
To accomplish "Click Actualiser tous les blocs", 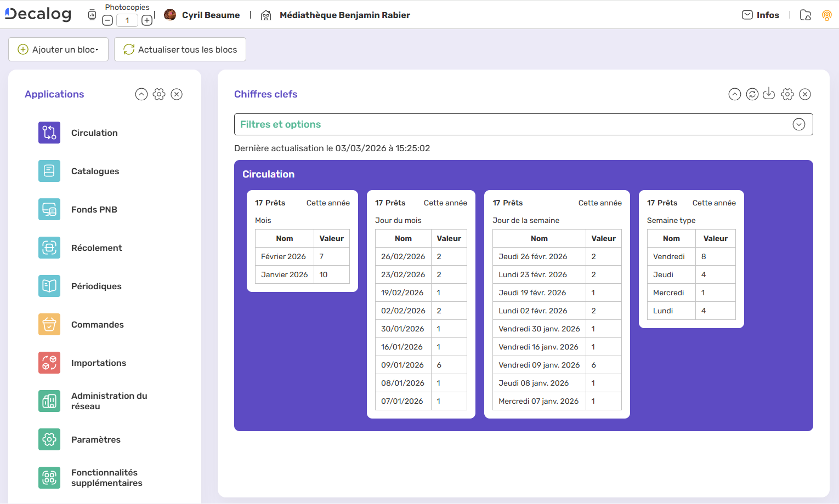I will coord(180,49).
